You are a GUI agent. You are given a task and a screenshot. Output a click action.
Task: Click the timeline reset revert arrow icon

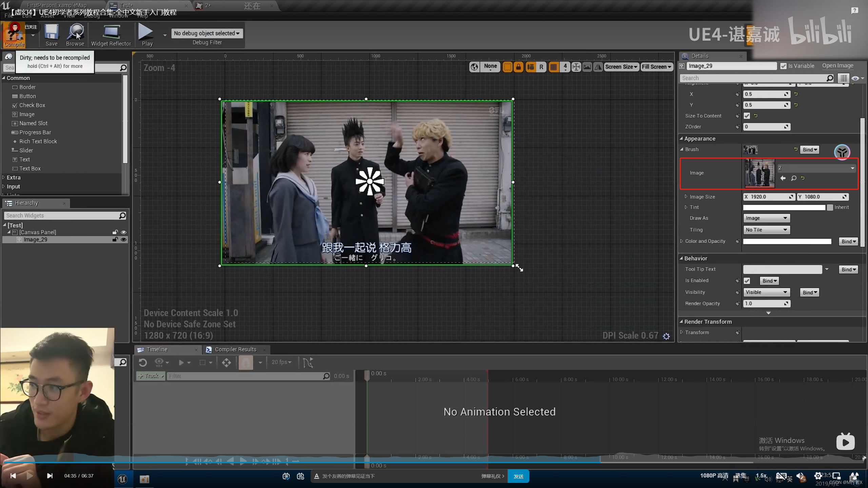click(143, 362)
